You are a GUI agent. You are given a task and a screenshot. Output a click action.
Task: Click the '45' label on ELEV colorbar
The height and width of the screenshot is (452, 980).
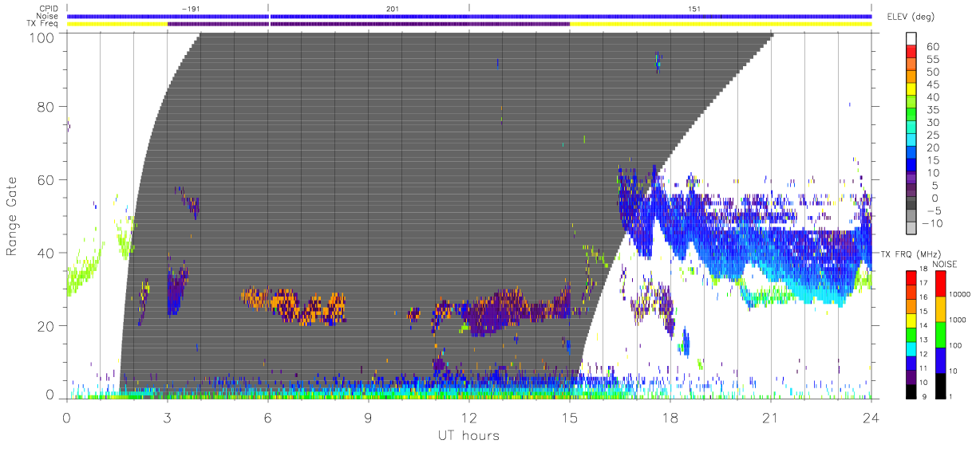click(x=933, y=85)
